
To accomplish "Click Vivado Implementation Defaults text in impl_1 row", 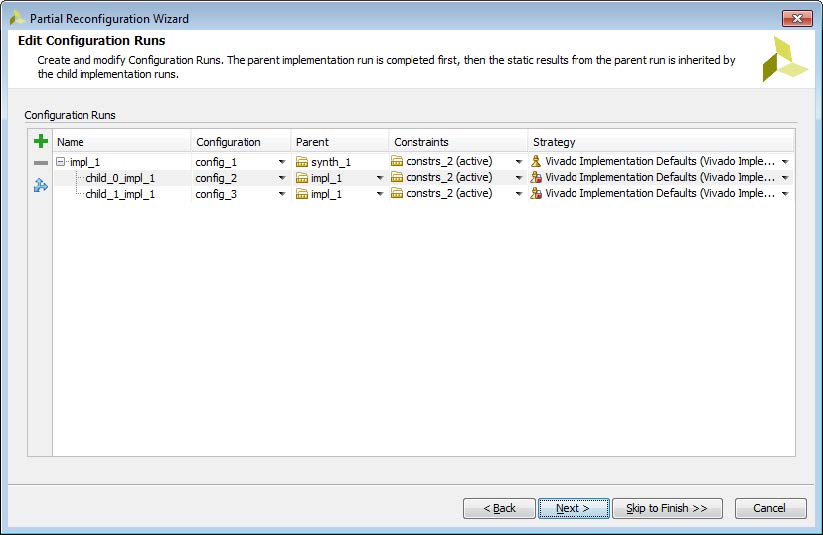I will coord(660,161).
